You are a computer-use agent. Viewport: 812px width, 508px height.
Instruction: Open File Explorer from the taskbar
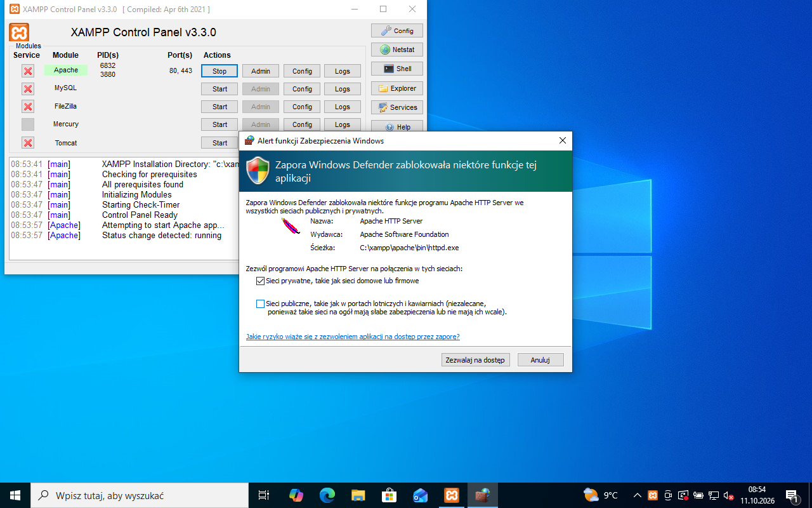pyautogui.click(x=358, y=495)
